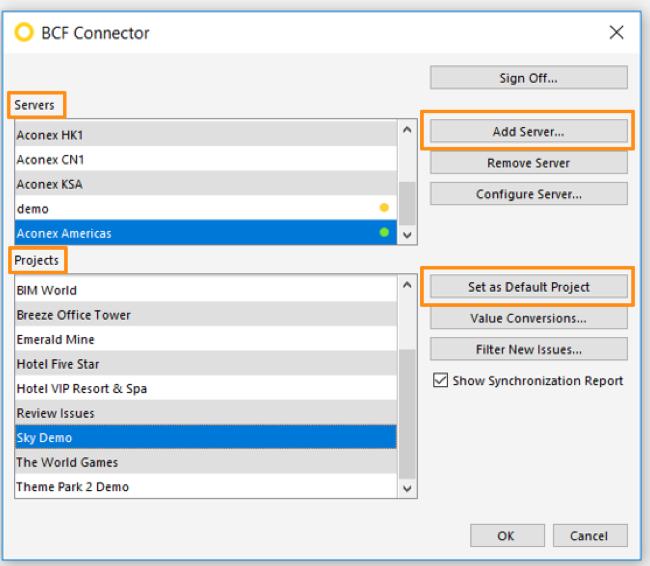The image size is (650, 566).
Task: Open Value Conversions settings
Action: [x=529, y=318]
